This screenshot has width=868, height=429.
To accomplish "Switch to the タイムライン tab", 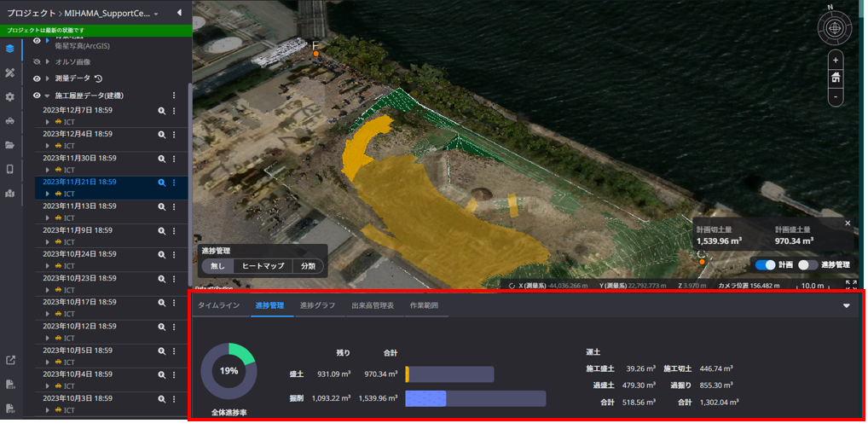I will coord(218,305).
